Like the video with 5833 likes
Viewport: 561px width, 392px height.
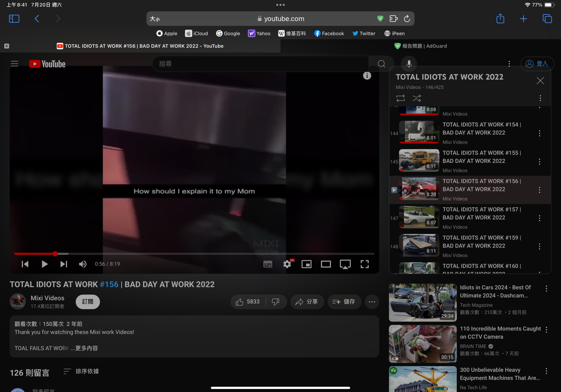tap(248, 302)
